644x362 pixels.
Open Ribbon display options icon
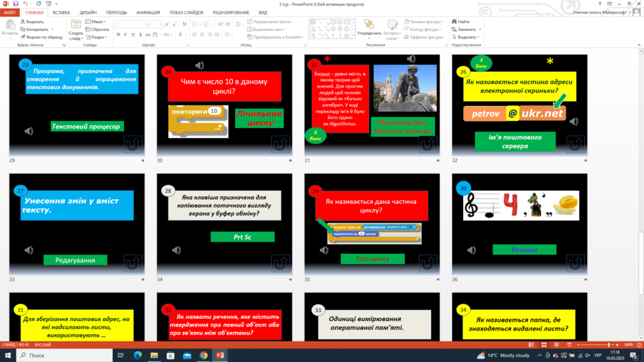coord(610,3)
